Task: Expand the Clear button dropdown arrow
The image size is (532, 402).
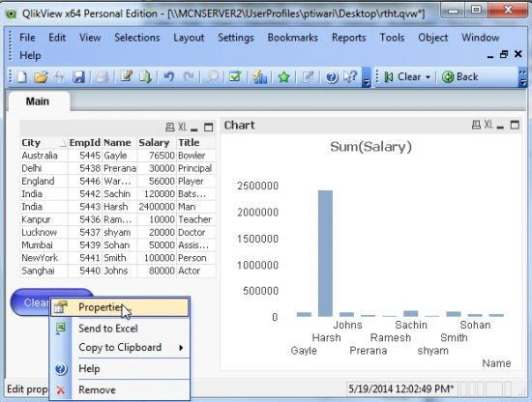Action: click(x=428, y=77)
